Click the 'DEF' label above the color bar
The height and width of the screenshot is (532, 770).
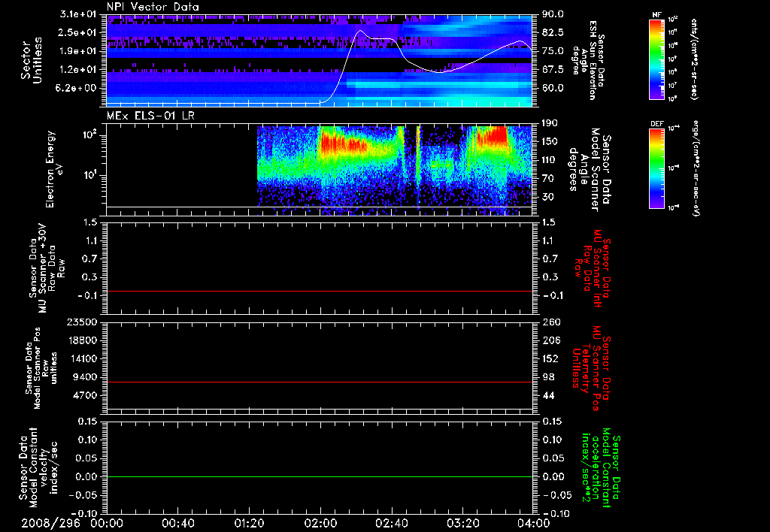[x=656, y=124]
